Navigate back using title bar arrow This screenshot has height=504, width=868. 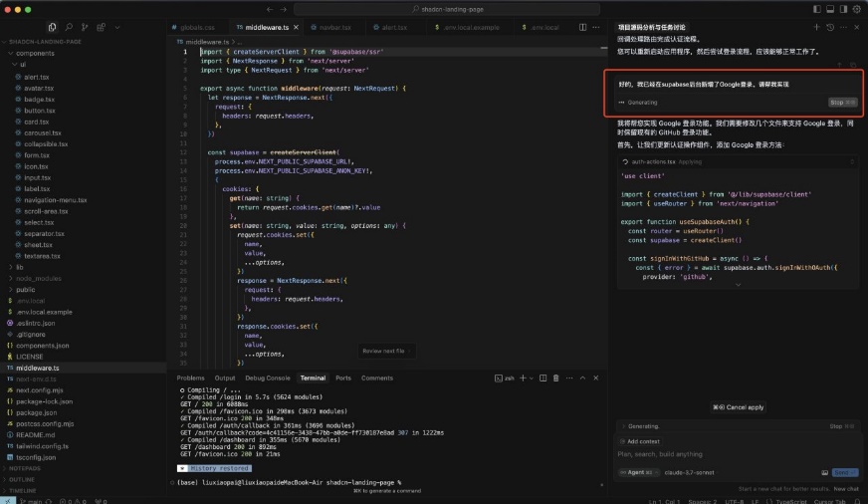coord(271,9)
